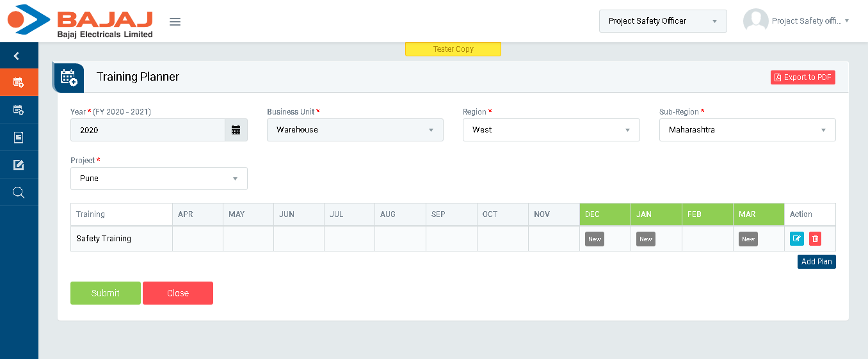Delete the Safety Training row

pos(815,239)
